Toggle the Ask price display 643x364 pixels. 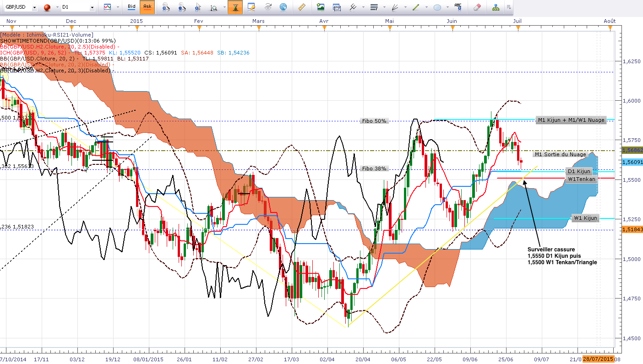147,7
